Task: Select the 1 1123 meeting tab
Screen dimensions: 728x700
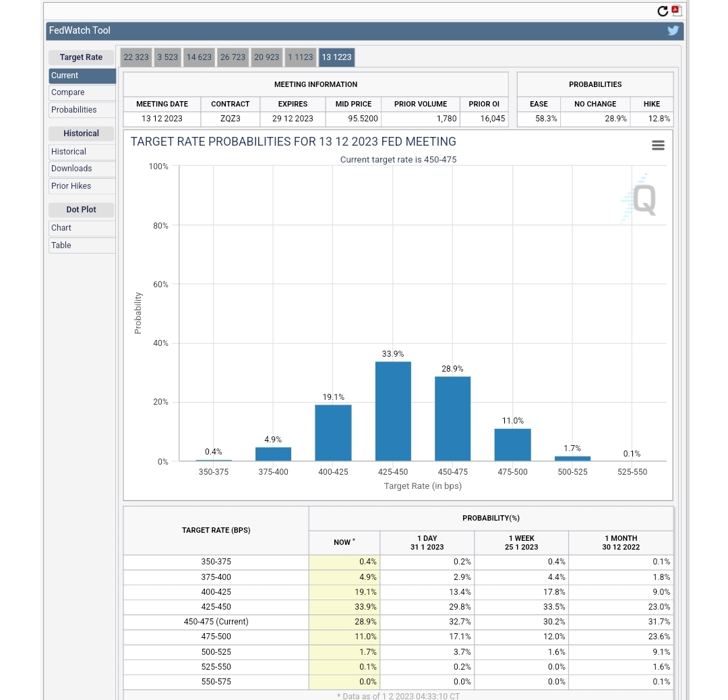Action: coord(301,57)
